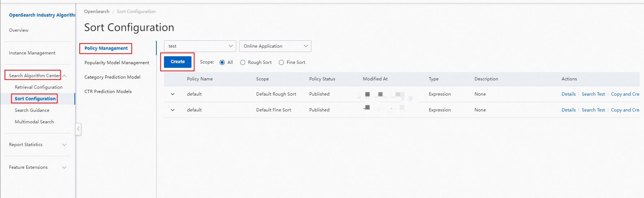Screen dimensions: 644x198
Task: Run Search Test for Default Fine Sort
Action: pyautogui.click(x=593, y=110)
